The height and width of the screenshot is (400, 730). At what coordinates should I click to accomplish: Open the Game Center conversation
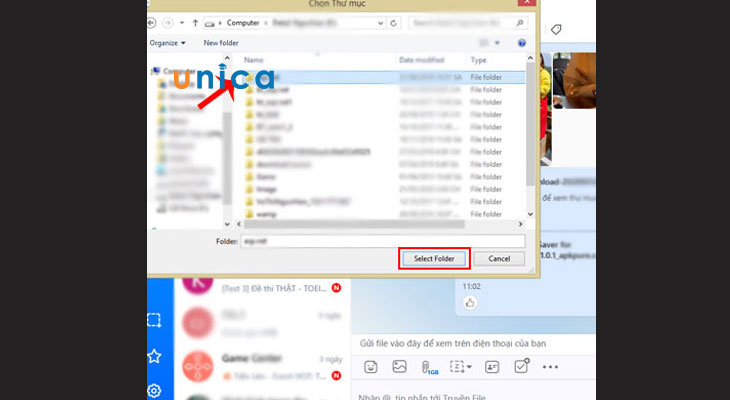tap(262, 367)
